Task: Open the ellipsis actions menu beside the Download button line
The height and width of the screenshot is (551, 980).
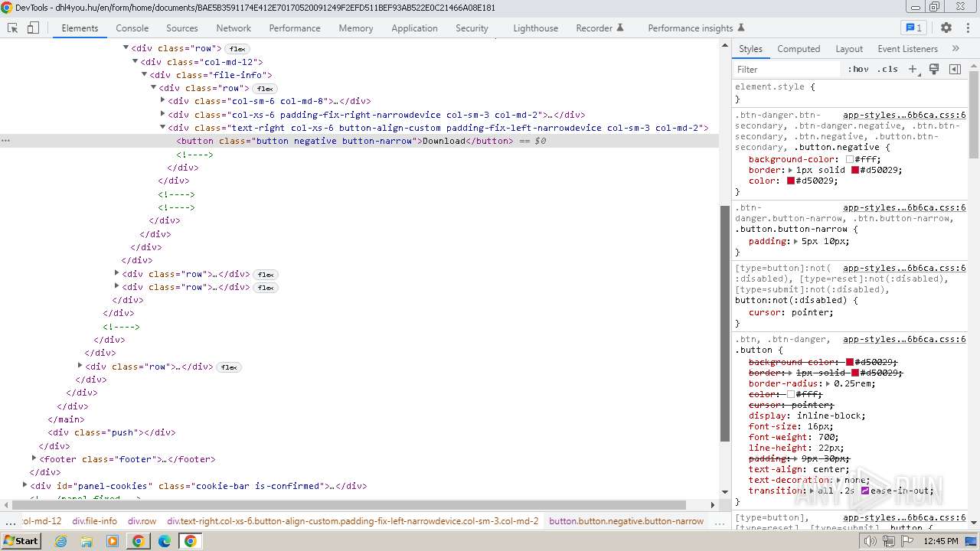Action: point(6,141)
